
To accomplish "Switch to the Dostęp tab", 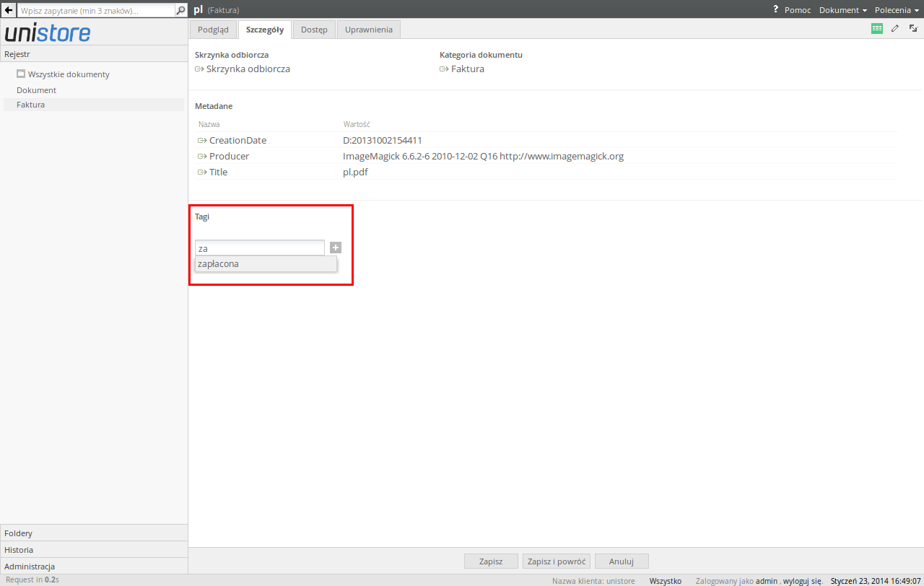I will point(314,30).
